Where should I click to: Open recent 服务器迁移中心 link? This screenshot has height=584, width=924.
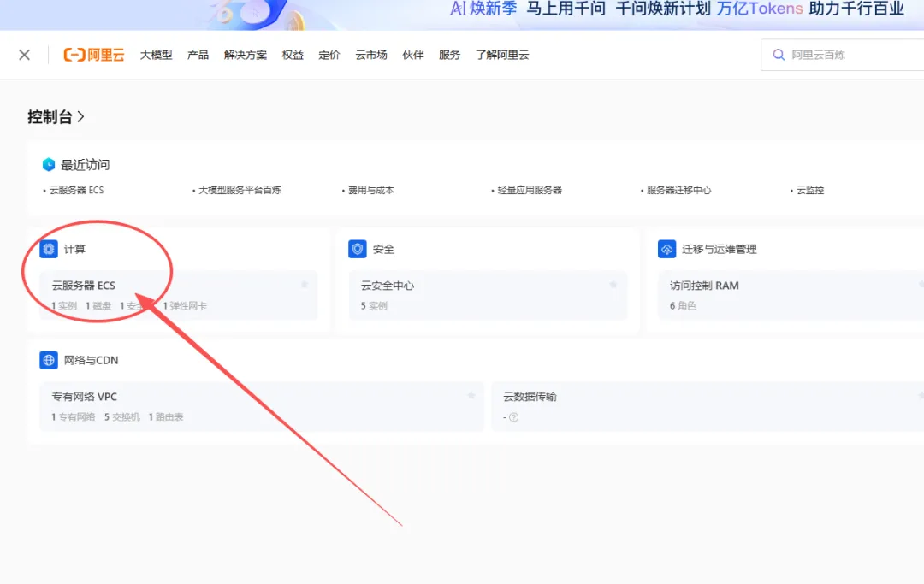[x=678, y=190]
